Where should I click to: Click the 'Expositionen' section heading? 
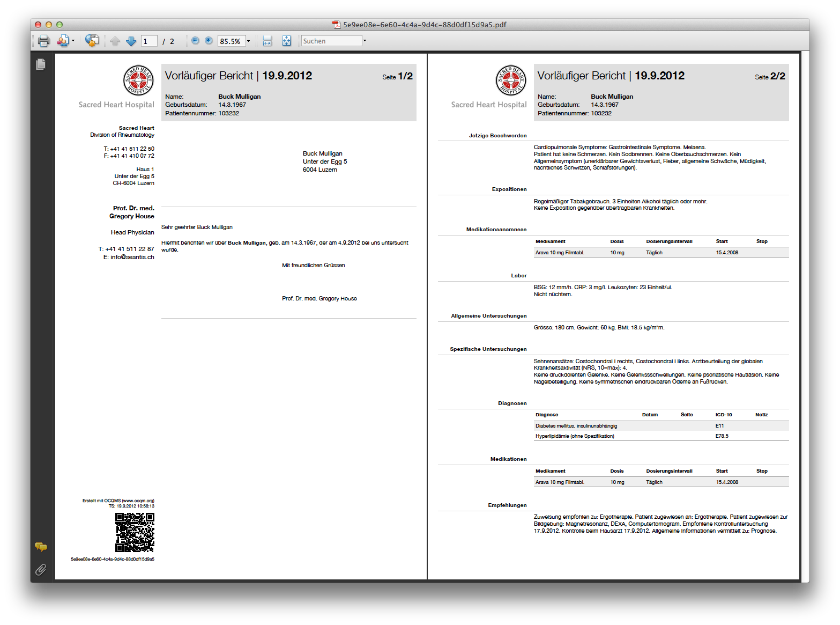(509, 189)
